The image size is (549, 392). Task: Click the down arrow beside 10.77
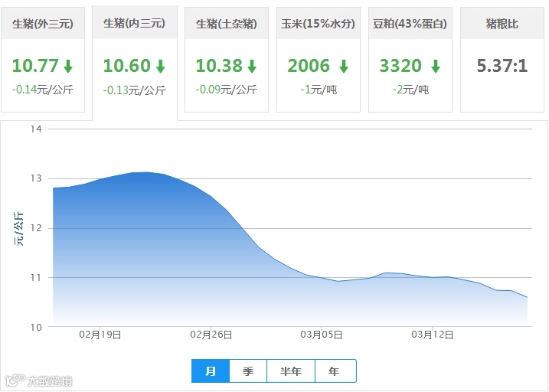click(x=68, y=66)
